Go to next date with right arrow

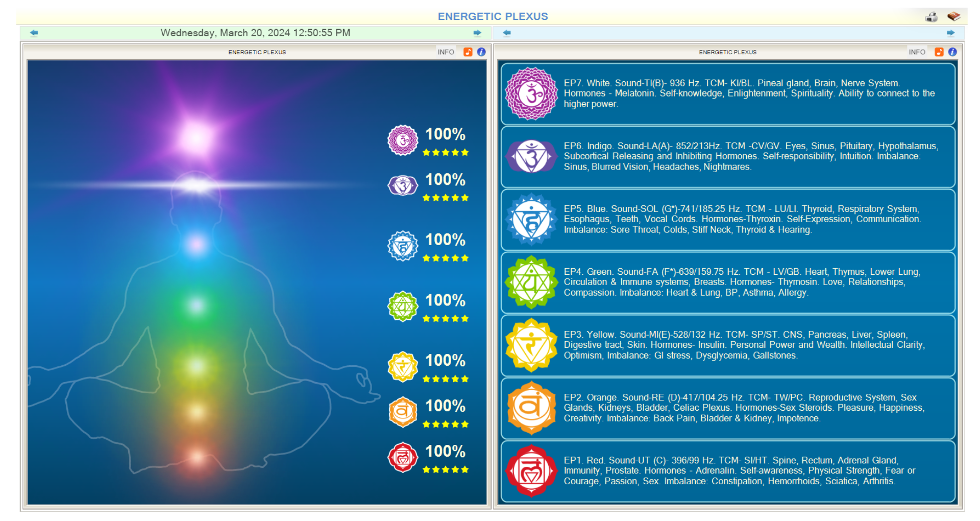point(477,33)
